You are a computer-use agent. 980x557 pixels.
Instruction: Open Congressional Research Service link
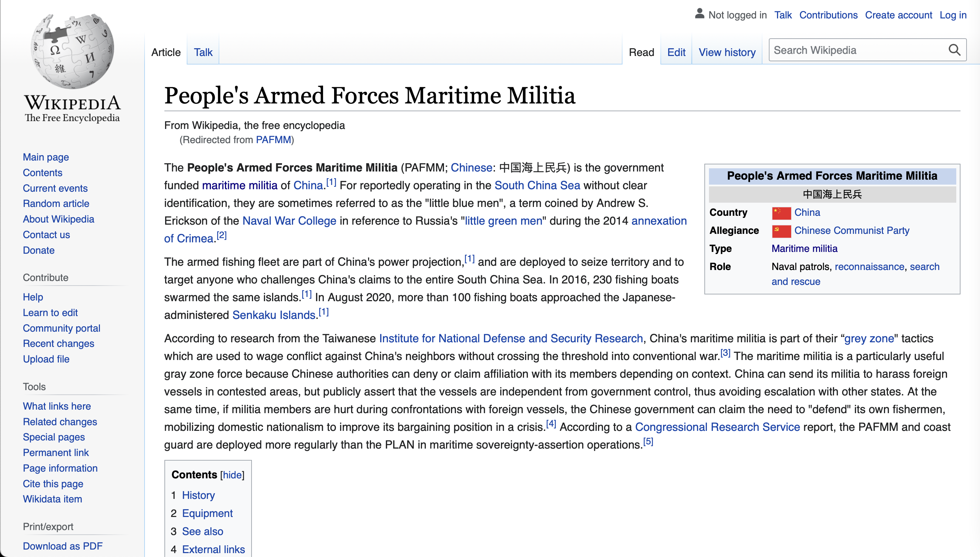[x=717, y=427]
